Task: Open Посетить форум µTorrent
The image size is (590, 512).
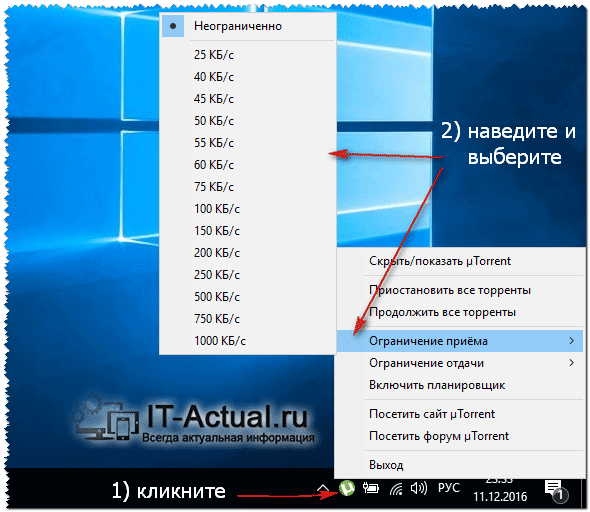Action: 460,436
